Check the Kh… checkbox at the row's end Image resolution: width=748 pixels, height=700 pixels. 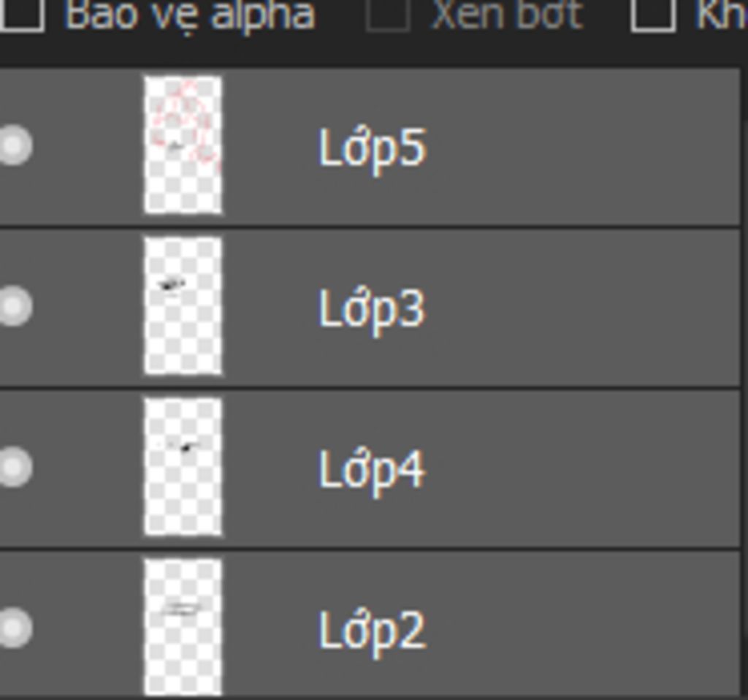(x=653, y=15)
